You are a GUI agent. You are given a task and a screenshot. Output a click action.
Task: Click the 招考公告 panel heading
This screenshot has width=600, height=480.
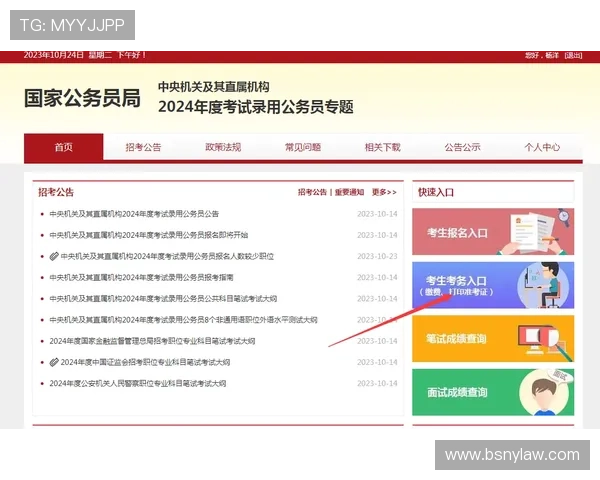[56, 192]
